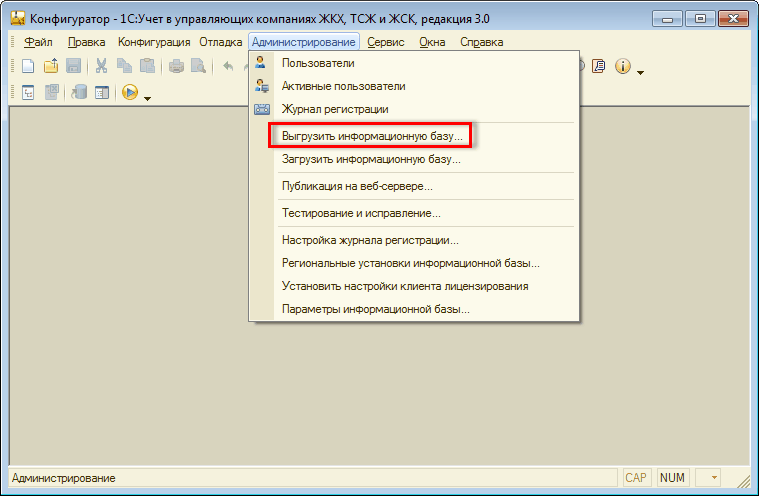Expand the dropdown arrow beside the info icon

coord(640,73)
